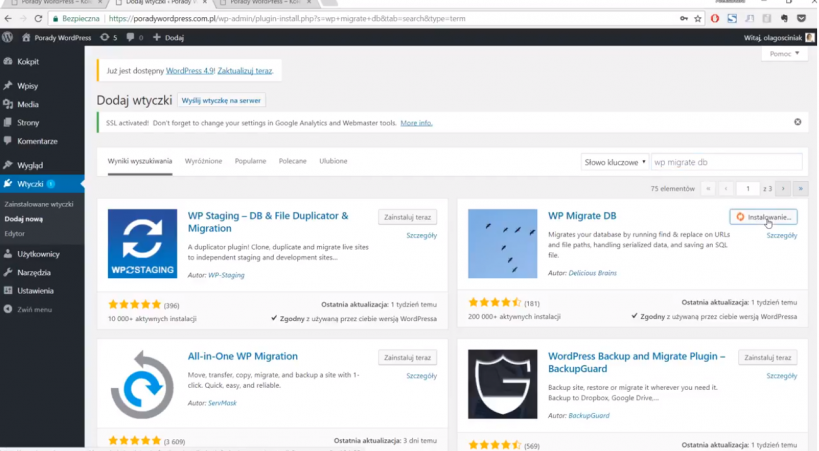Click the All-in-One WP Migration thumbnail
This screenshot has height=451, width=819.
[142, 385]
